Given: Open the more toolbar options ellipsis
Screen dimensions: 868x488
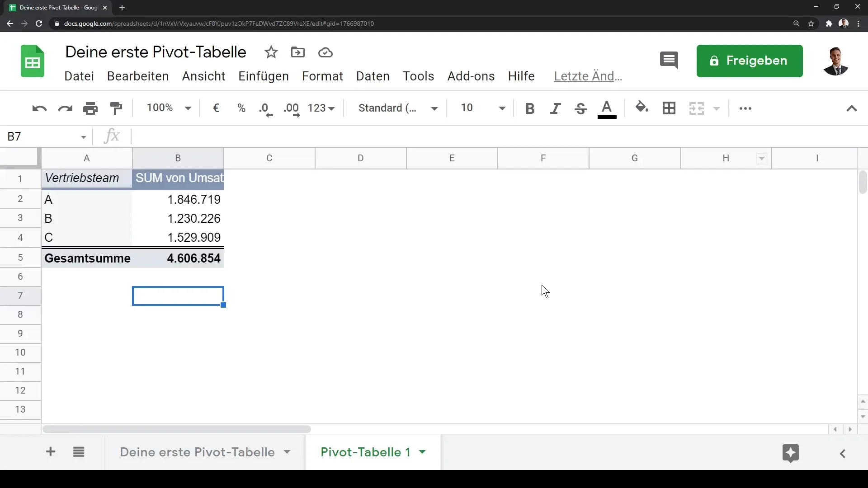Looking at the screenshot, I should pyautogui.click(x=745, y=108).
